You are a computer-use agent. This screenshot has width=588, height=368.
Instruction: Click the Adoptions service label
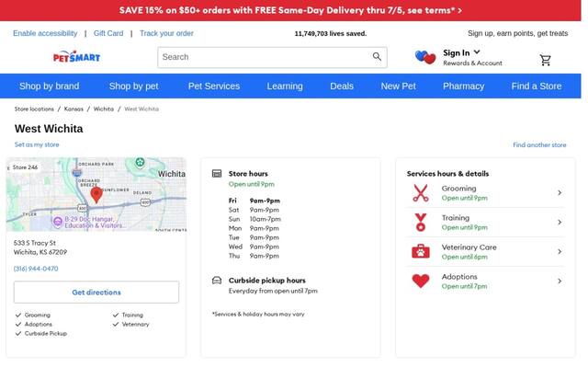[459, 276]
